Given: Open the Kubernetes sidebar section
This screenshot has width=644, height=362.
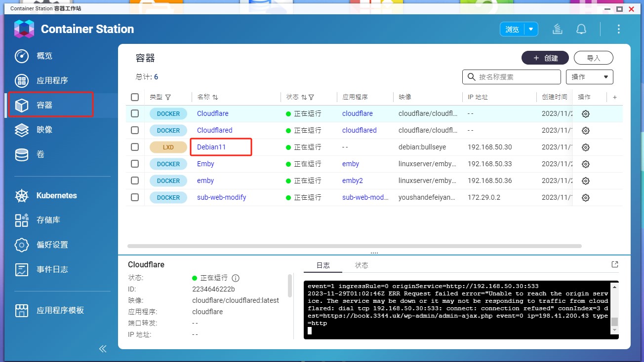Looking at the screenshot, I should pyautogui.click(x=57, y=195).
